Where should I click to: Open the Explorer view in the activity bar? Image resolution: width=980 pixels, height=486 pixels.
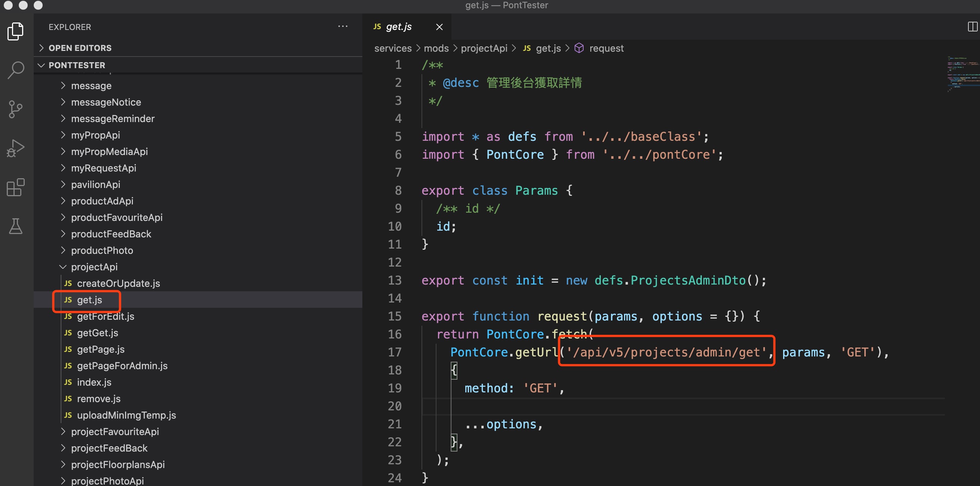15,31
